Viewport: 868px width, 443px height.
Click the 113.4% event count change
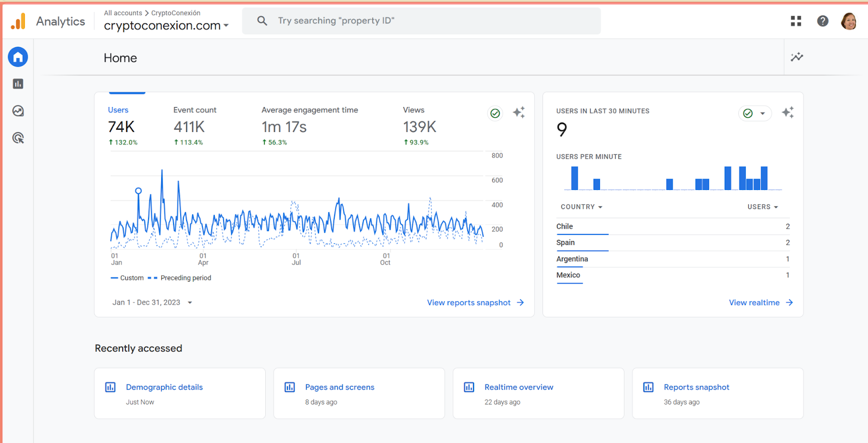click(188, 142)
